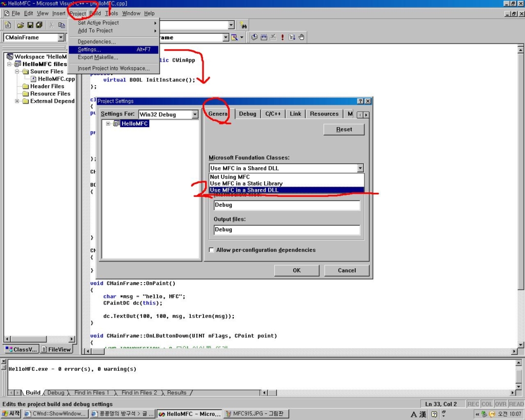Switch to the C/C++ settings tab
Screen dimensions: 525x420
(x=273, y=114)
